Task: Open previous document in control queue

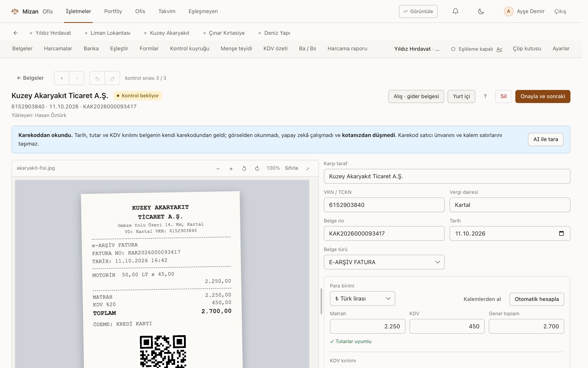Action: click(x=62, y=78)
